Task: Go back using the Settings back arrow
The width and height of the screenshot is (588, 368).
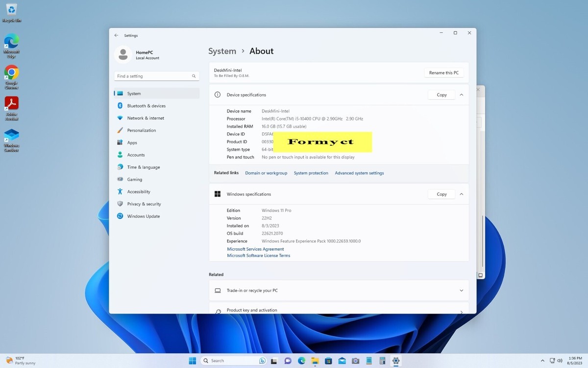Action: click(116, 35)
